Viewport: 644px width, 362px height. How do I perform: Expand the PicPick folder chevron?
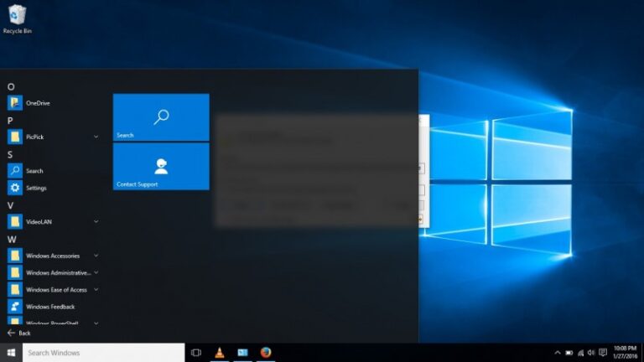[x=96, y=137]
